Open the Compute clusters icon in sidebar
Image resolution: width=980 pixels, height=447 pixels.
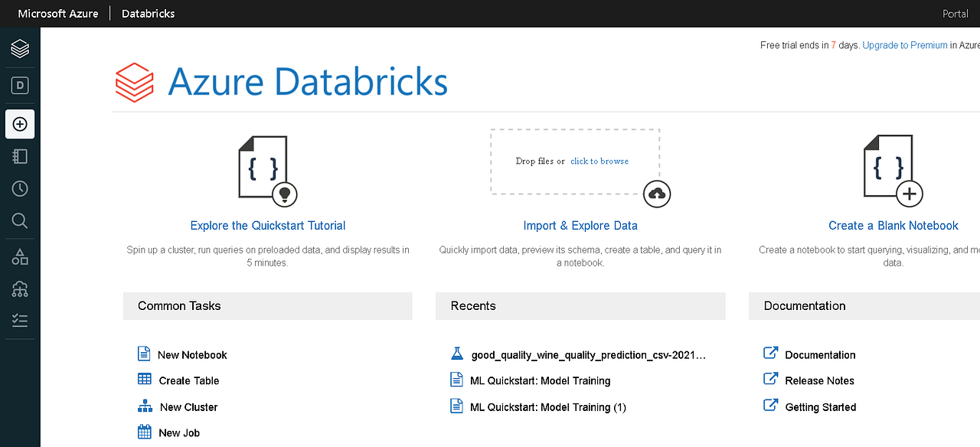(20, 289)
